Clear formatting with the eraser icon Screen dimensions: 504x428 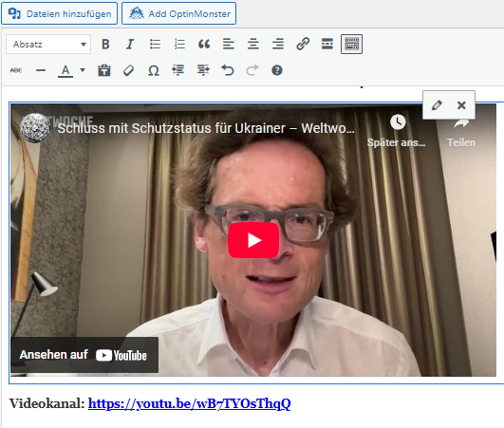[128, 70]
